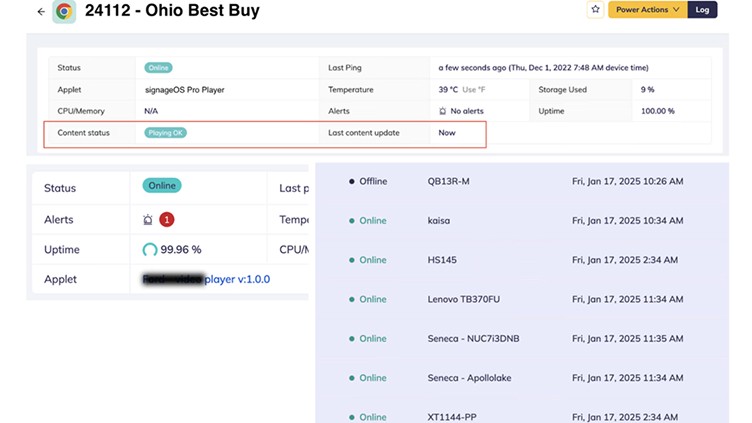Click the Online status dot for kaisa

[x=352, y=221]
